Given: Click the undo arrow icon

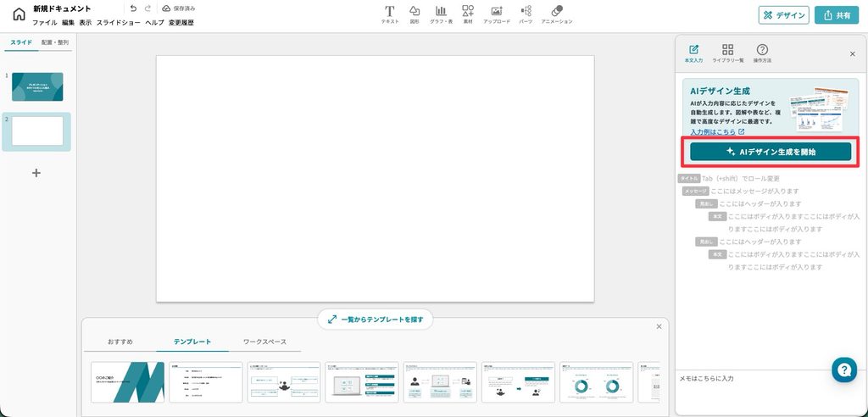Looking at the screenshot, I should tap(133, 8).
